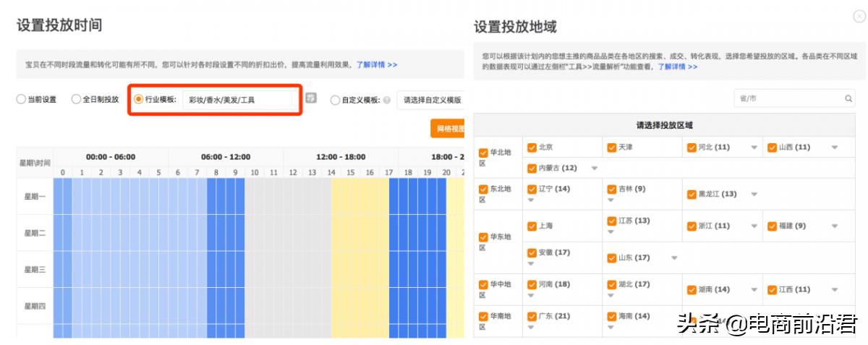Image resolution: width=868 pixels, height=345 pixels.
Task: Uncheck the 东北地区 region checkbox
Action: (x=483, y=189)
